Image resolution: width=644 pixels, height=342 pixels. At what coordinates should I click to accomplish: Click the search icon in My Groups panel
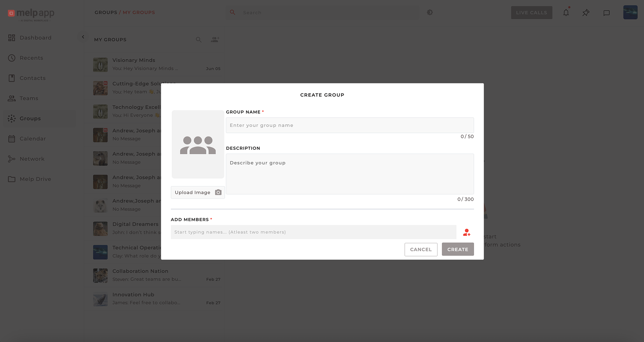point(199,40)
